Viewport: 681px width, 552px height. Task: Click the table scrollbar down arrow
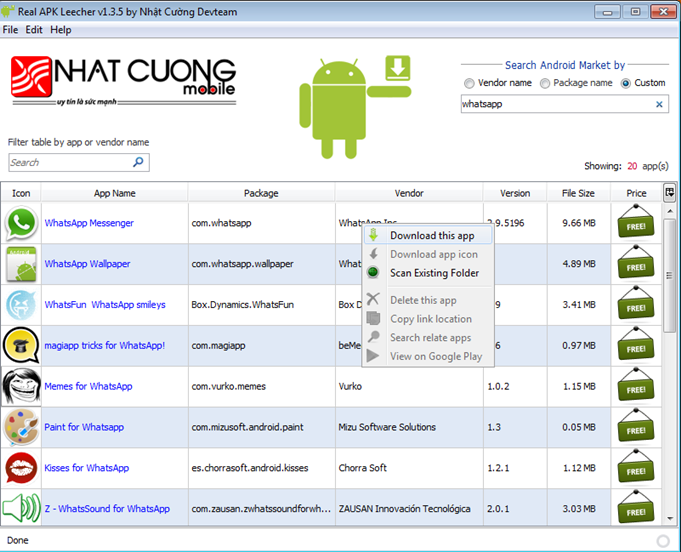(x=670, y=519)
